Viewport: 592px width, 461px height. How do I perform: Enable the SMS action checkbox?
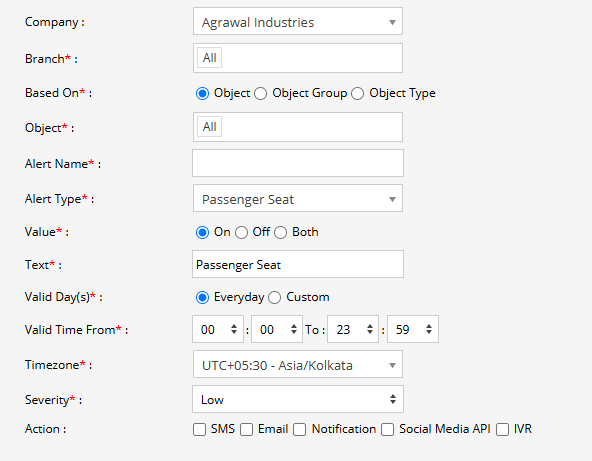[199, 429]
